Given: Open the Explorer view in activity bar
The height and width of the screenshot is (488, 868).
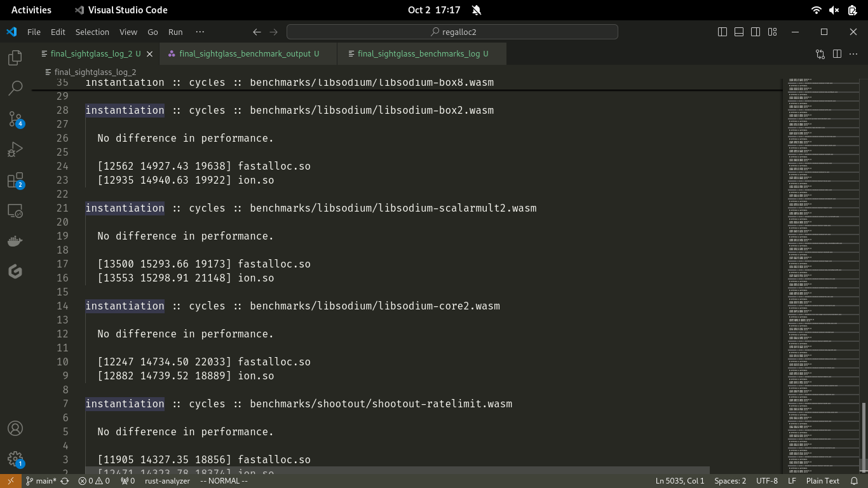Looking at the screenshot, I should [x=15, y=58].
